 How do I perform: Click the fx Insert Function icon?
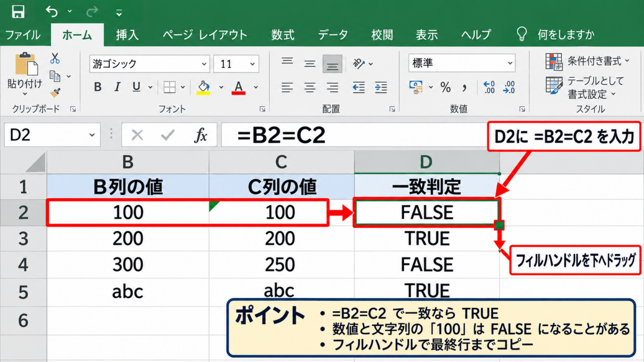[201, 135]
